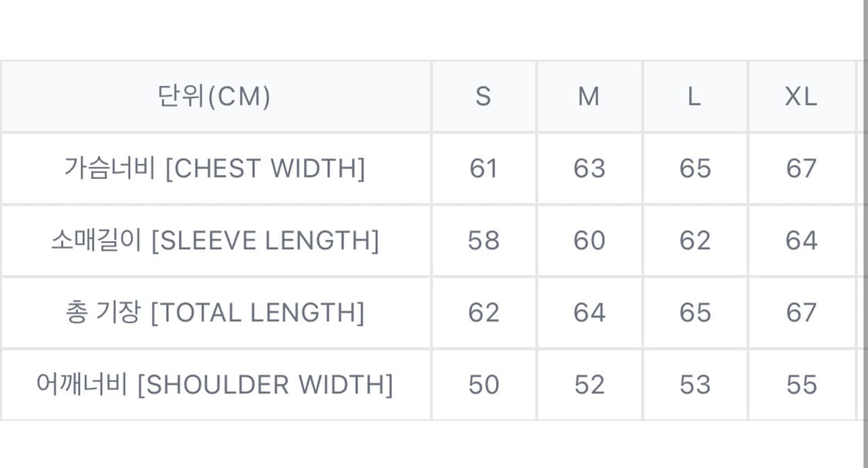Click shoulder width value 53 for size L
This screenshot has width=868, height=468.
click(695, 384)
